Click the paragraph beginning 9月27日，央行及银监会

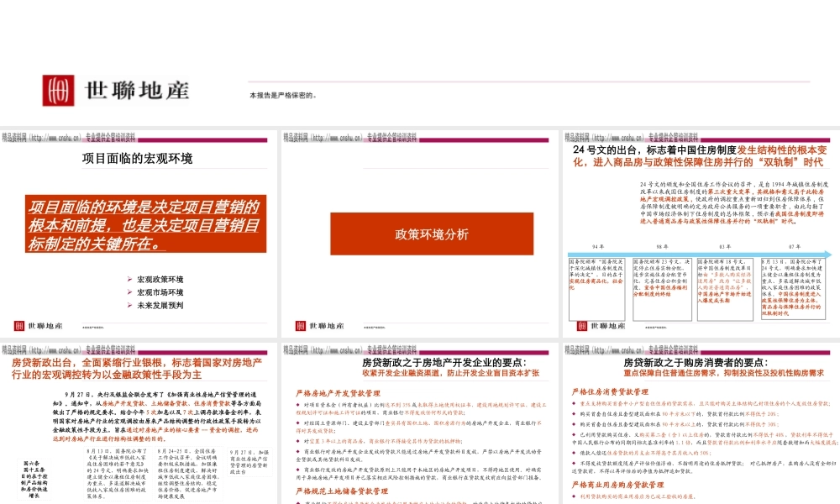pos(157,417)
